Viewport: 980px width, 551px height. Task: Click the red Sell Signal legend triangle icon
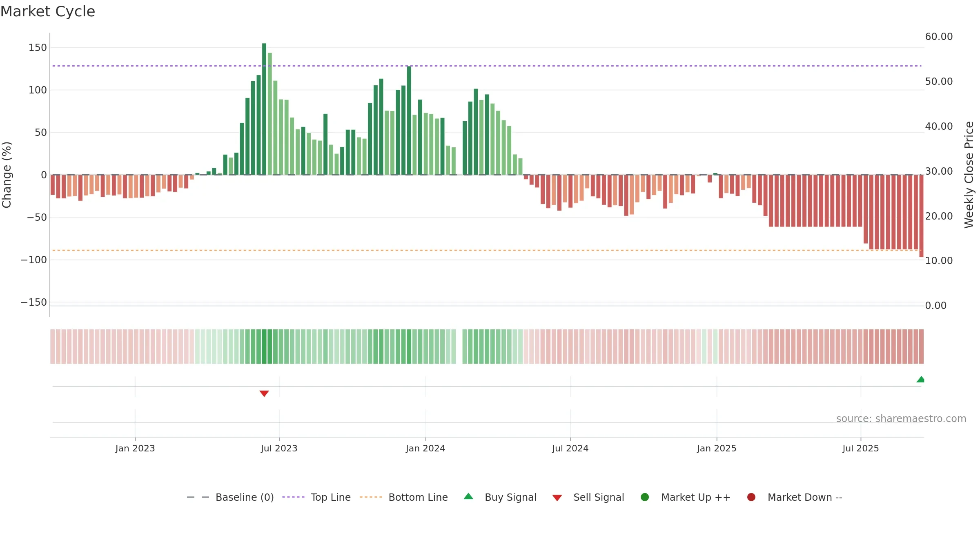pos(557,498)
